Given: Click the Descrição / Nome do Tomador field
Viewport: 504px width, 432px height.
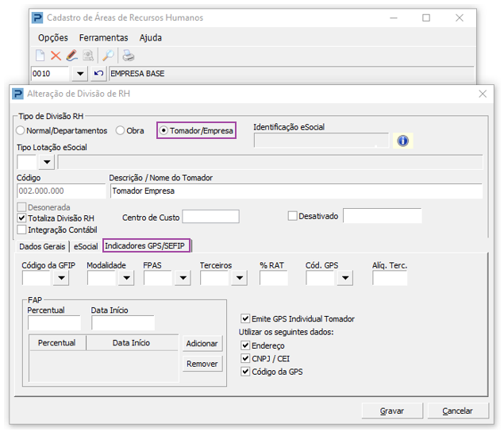Looking at the screenshot, I should pos(296,191).
